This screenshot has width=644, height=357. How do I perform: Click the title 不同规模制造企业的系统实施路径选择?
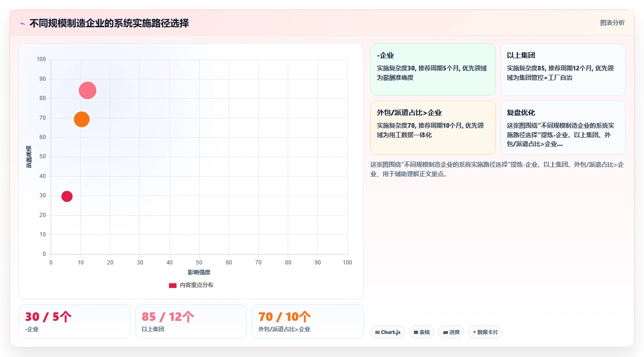pos(109,23)
